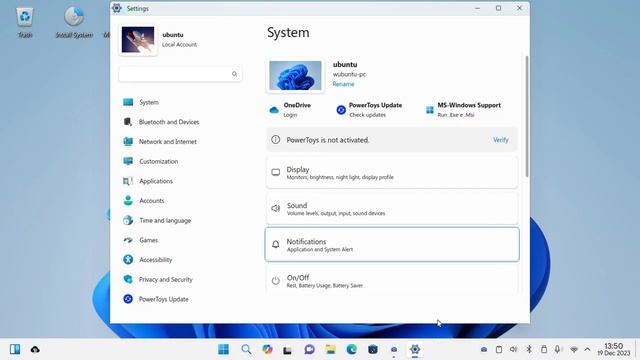Click the Sound speaker icon
Image resolution: width=640 pixels, height=360 pixels.
tap(276, 208)
